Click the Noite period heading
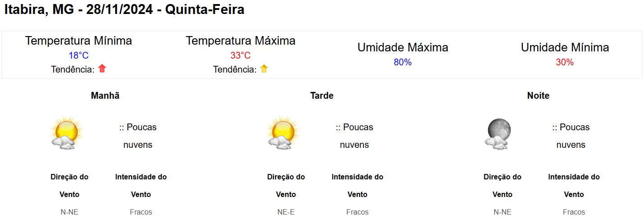Viewport: 644px width, 224px height. [538, 96]
